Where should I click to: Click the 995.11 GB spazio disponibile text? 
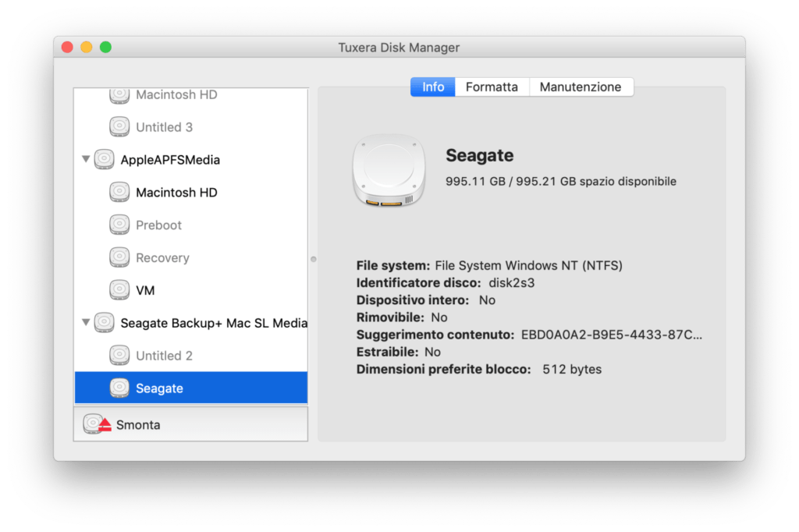tap(561, 182)
